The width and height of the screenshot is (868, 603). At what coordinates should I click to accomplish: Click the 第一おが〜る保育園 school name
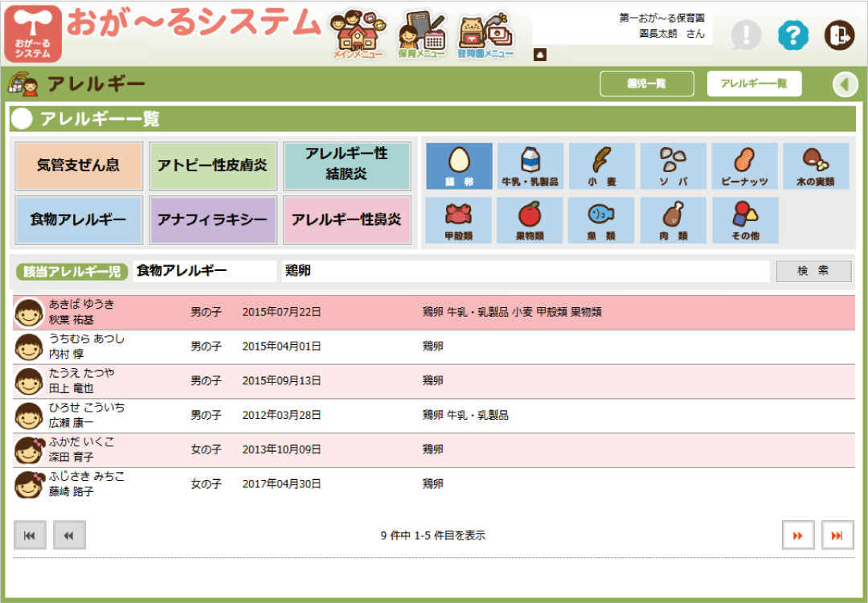(x=662, y=18)
